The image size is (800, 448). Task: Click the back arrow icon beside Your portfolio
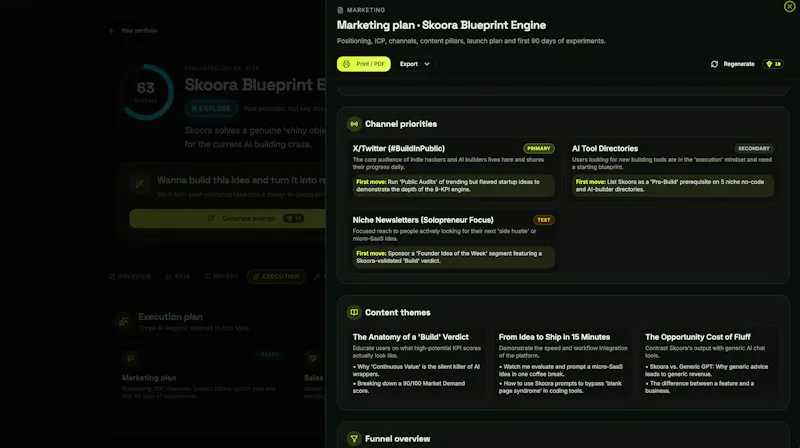pos(112,31)
